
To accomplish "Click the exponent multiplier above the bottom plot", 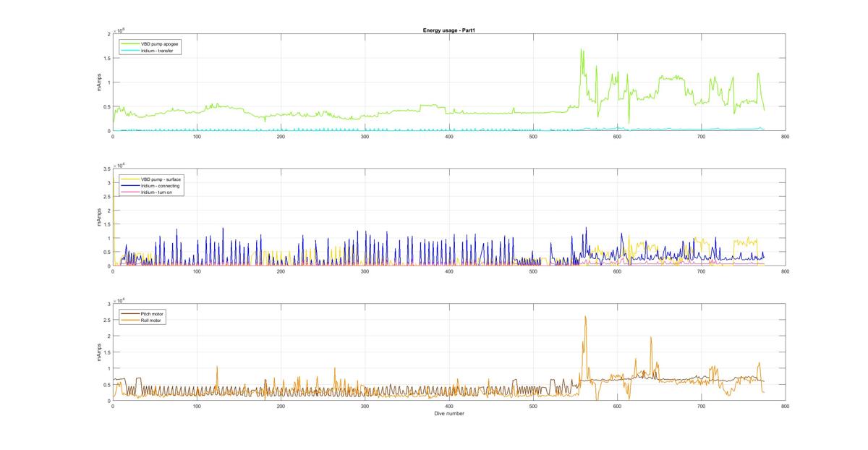I will (x=119, y=300).
